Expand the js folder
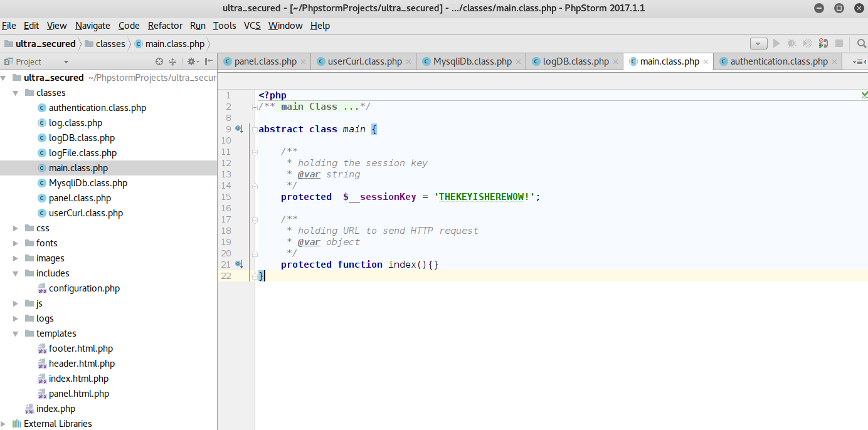Viewport: 868px width, 430px height. pos(16,303)
